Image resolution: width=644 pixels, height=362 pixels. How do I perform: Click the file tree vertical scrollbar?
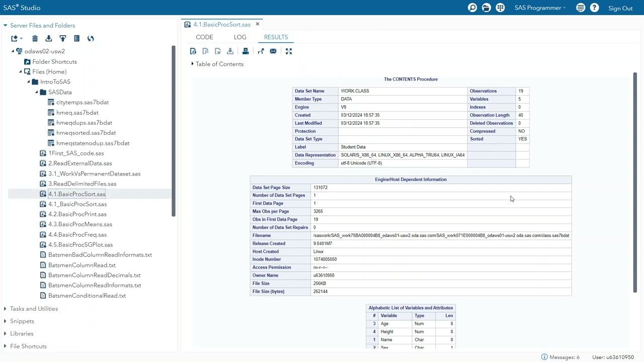pos(174,132)
